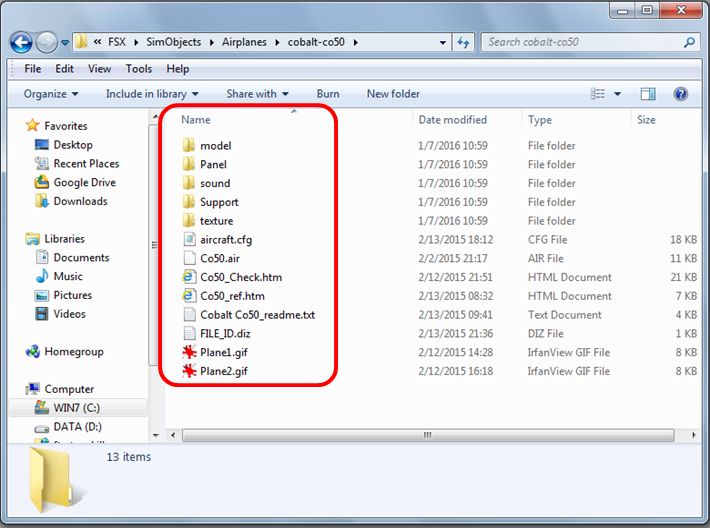The image size is (710, 528).
Task: Select the Support folder icon
Action: (x=189, y=202)
